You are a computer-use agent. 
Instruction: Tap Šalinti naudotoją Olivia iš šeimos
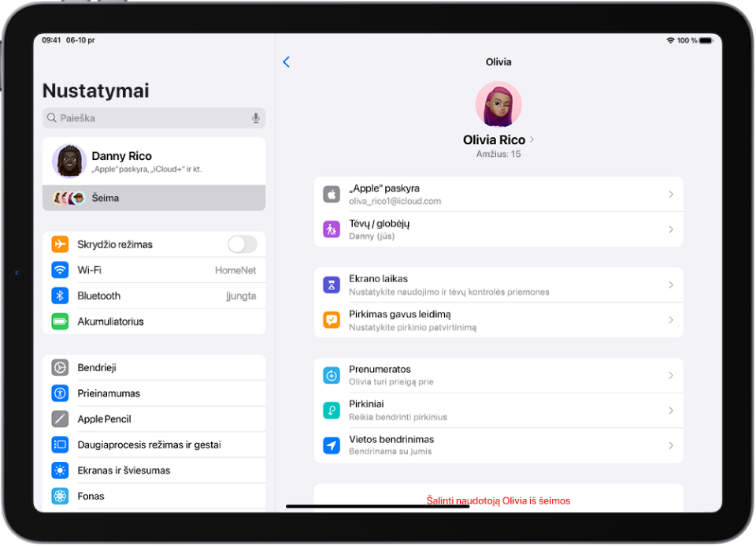[498, 500]
